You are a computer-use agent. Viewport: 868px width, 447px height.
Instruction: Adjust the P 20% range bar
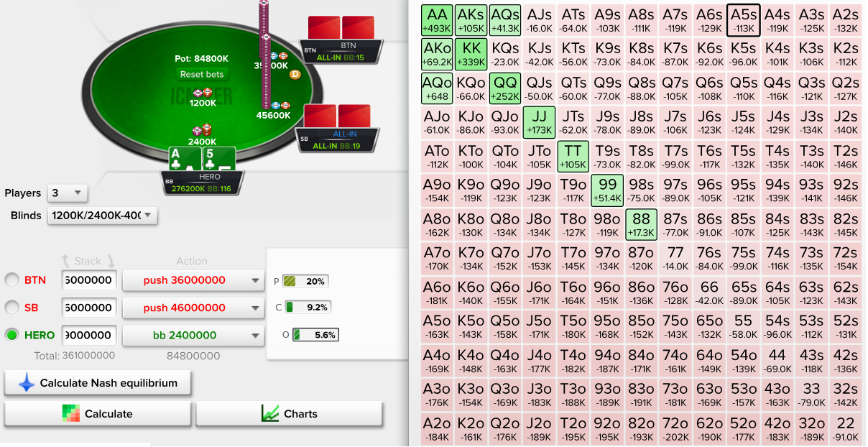[305, 281]
